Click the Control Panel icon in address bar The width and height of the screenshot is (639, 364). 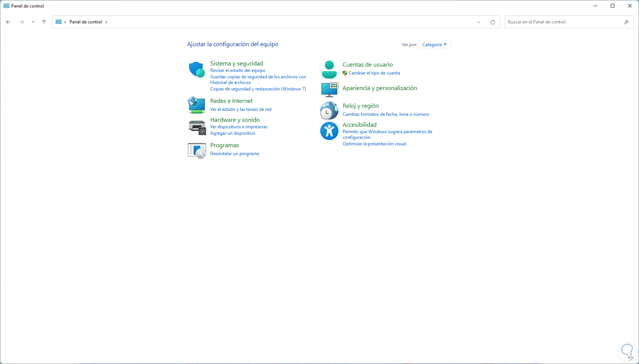[x=58, y=22]
